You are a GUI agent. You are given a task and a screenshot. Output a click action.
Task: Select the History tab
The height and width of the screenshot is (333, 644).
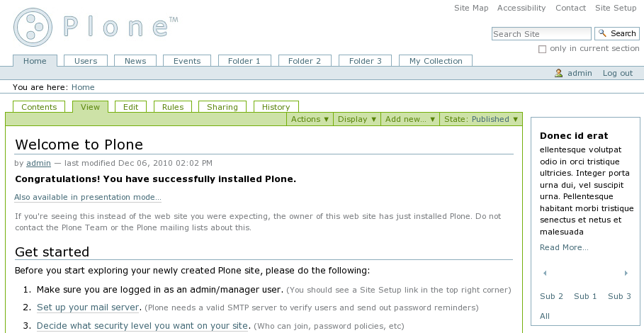click(x=276, y=107)
